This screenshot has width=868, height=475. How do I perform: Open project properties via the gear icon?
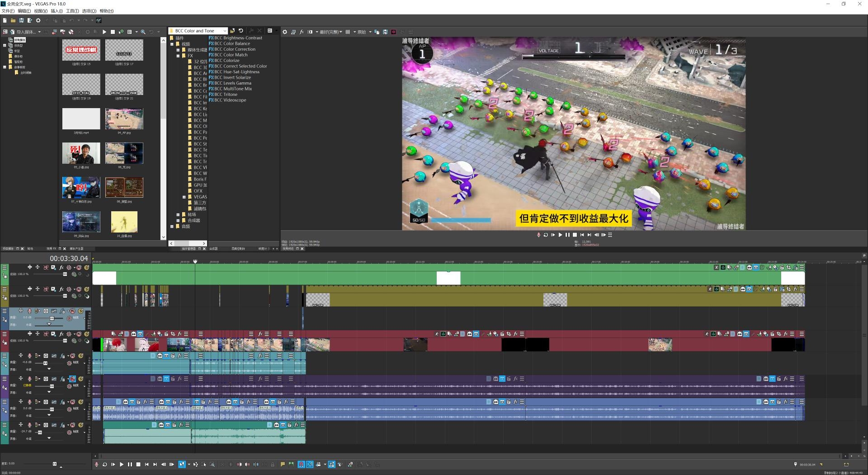pyautogui.click(x=38, y=20)
